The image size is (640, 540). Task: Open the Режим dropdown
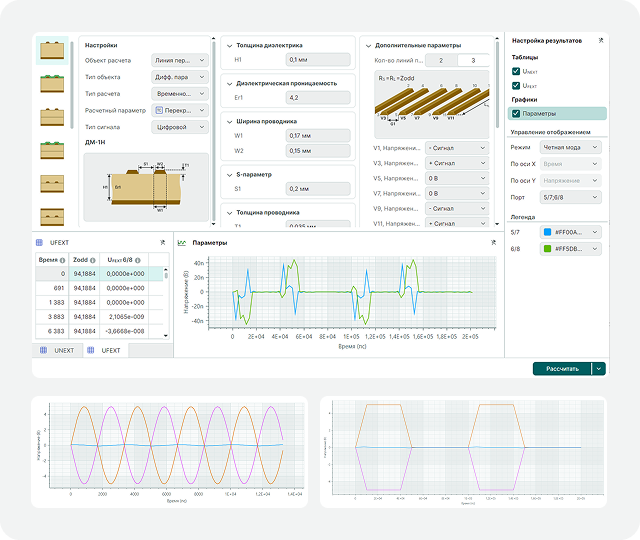[571, 147]
